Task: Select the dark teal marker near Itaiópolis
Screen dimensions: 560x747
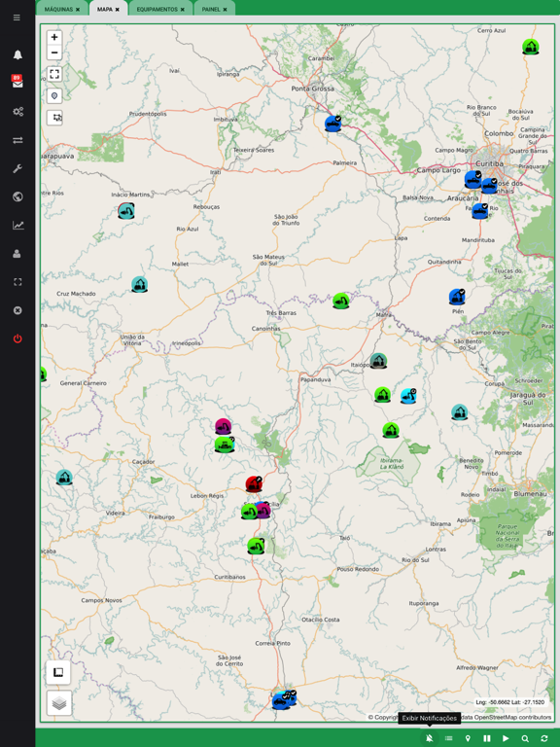Action: tap(378, 361)
